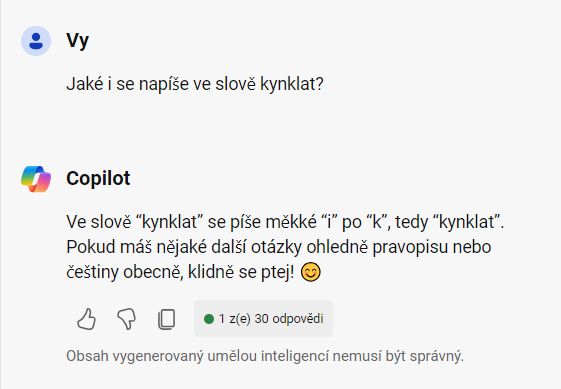Image resolution: width=561 pixels, height=389 pixels.
Task: Select the 'Vy' sender name
Action: tap(77, 41)
